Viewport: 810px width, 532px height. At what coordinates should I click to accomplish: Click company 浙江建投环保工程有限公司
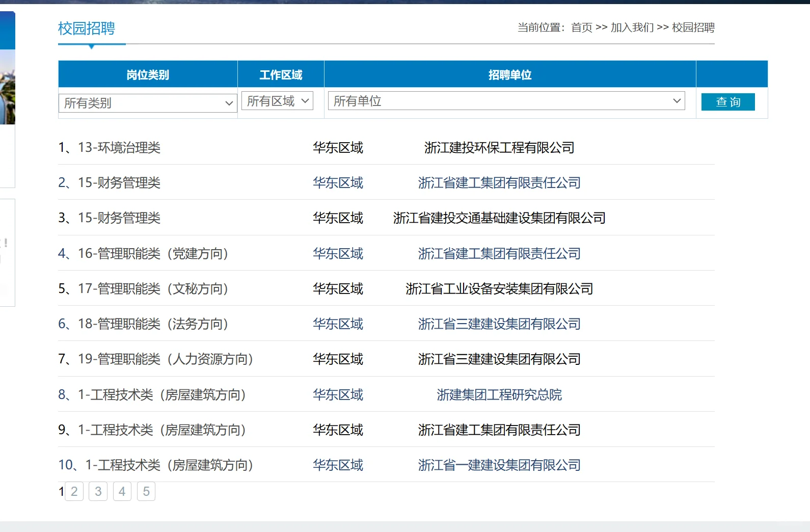click(499, 148)
